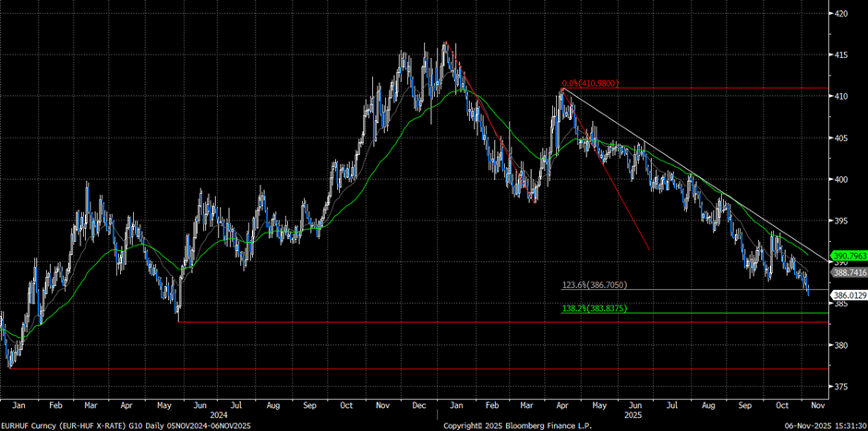Click the green 390.7963 price tag
The width and height of the screenshot is (868, 431).
pos(850,257)
